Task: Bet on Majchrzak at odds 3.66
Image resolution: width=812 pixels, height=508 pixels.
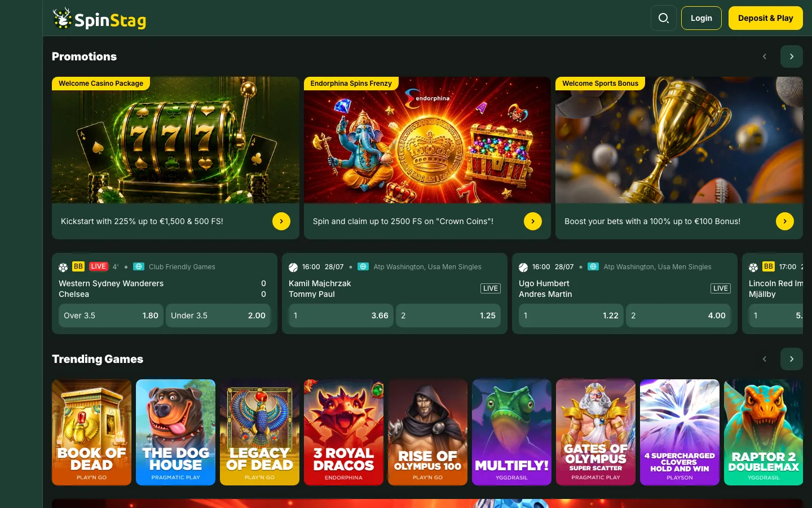Action: tap(341, 316)
